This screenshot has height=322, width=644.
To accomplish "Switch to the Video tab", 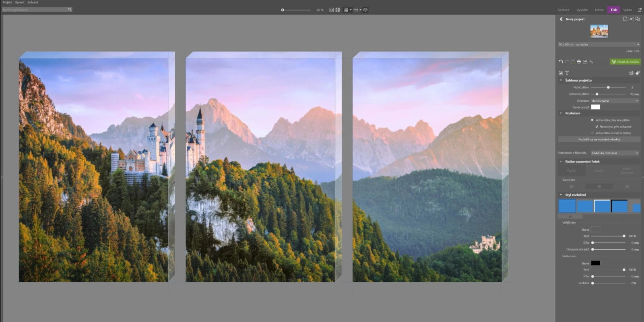I will [627, 10].
